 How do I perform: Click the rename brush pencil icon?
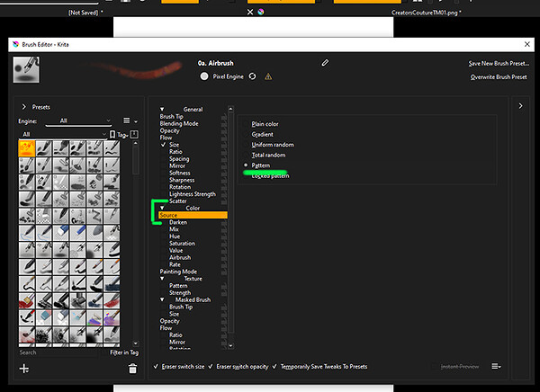325,63
